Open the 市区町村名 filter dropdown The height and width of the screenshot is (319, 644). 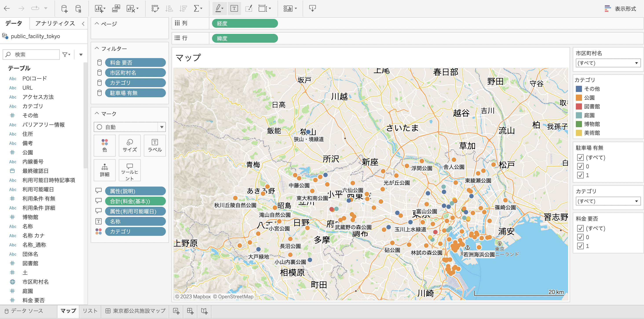(608, 63)
